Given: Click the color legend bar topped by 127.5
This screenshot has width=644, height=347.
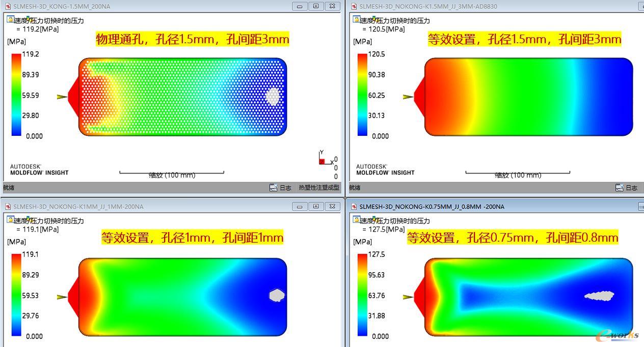Looking at the screenshot, I should tap(363, 295).
